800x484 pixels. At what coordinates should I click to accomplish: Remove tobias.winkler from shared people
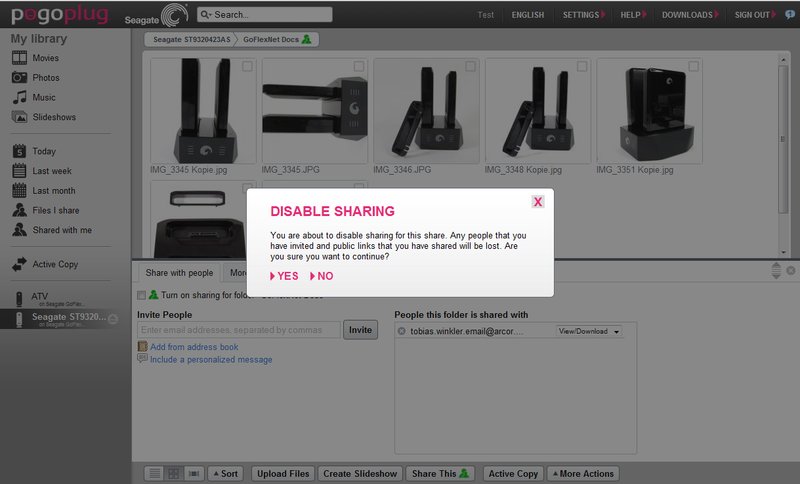402,331
